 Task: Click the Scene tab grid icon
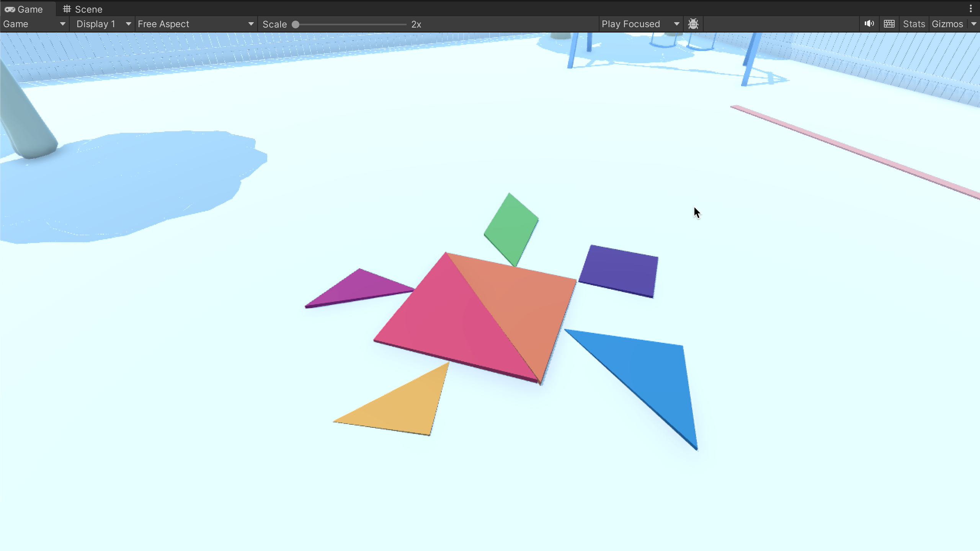(x=67, y=9)
